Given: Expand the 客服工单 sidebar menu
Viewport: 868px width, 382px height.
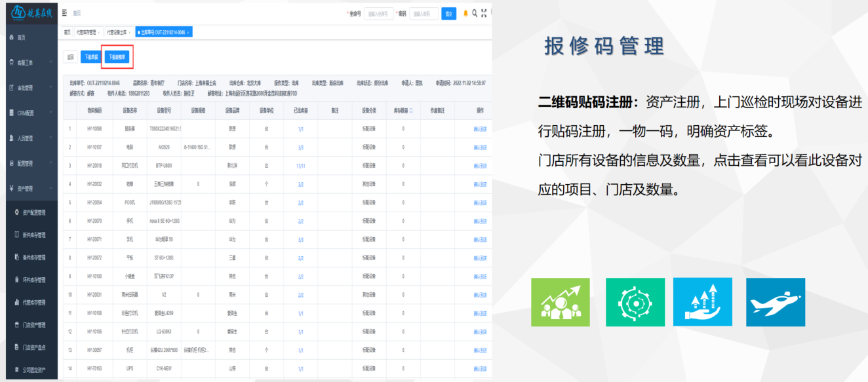Looking at the screenshot, I should (30, 62).
